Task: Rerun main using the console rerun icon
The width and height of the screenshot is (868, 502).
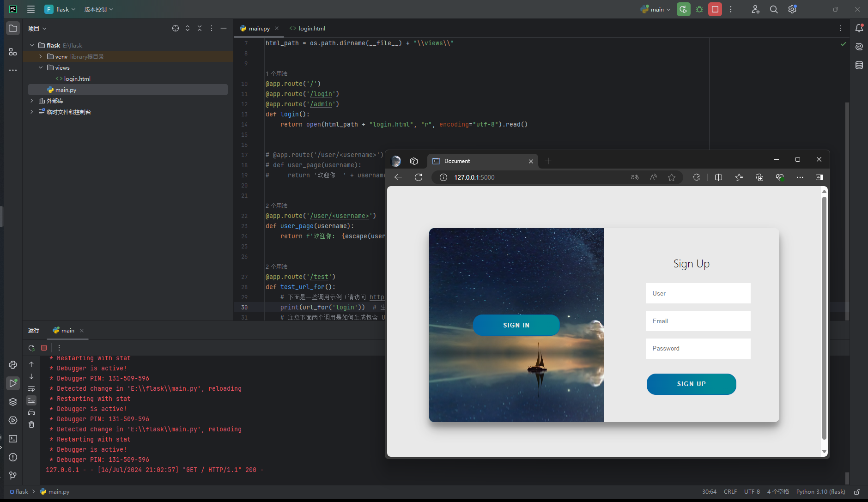Action: (x=31, y=348)
